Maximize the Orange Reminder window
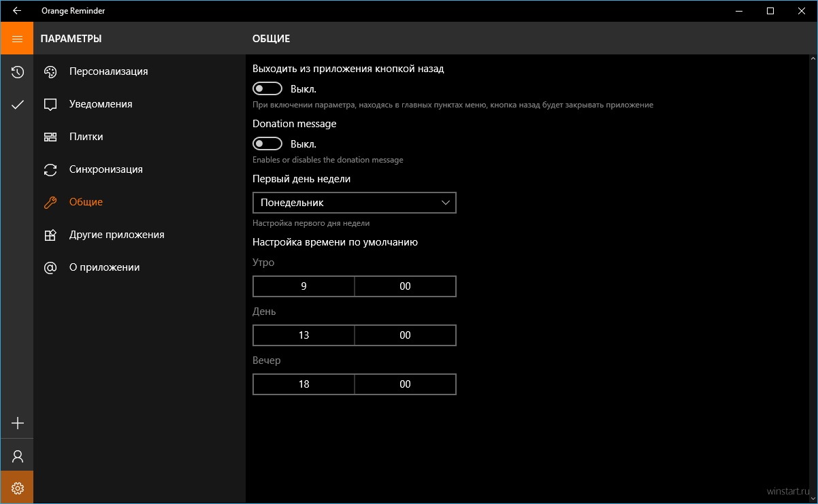Image resolution: width=818 pixels, height=504 pixels. click(770, 11)
